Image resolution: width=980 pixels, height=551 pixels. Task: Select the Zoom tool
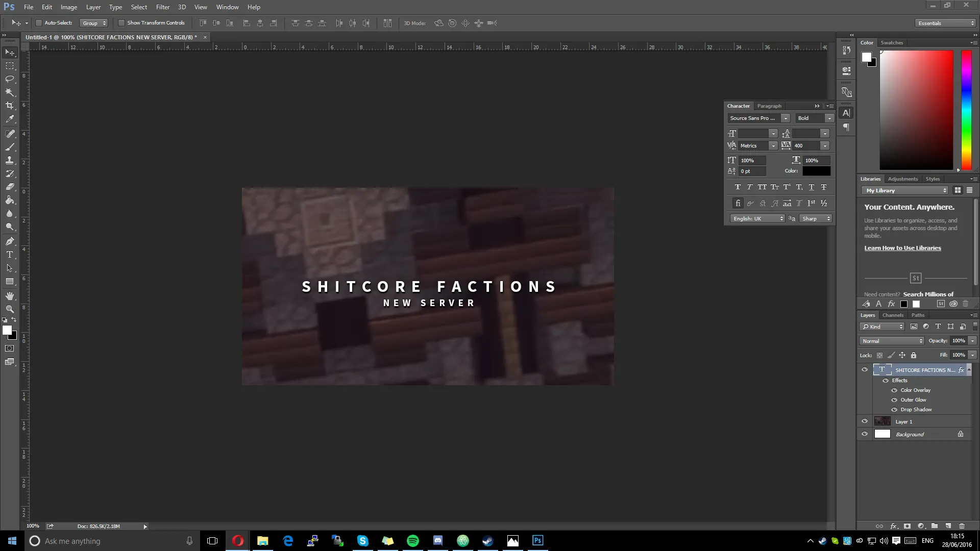10,309
